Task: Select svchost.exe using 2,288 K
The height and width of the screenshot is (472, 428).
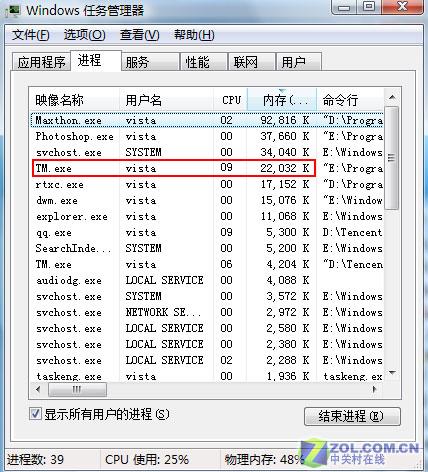Action: [207, 360]
